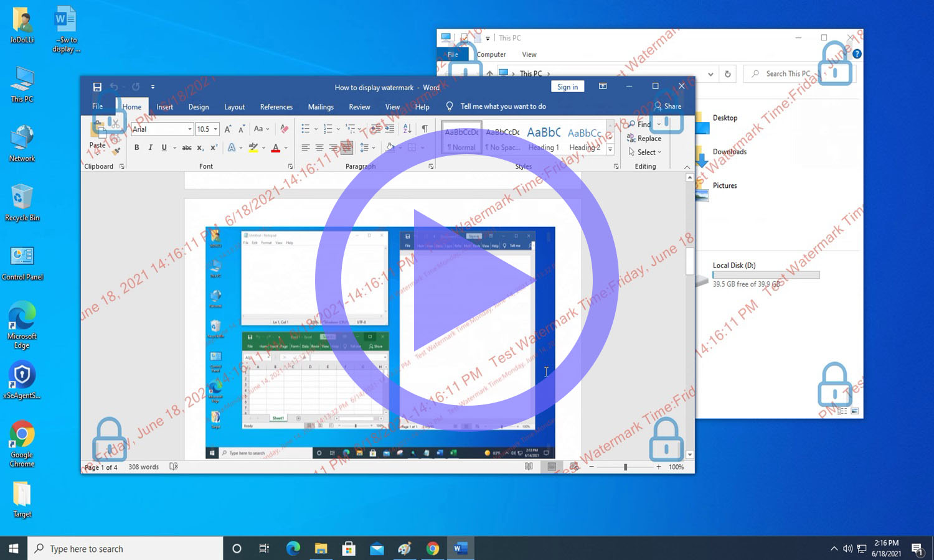The image size is (934, 560).
Task: Open Microsoft Store from the taskbar
Action: pos(349,548)
